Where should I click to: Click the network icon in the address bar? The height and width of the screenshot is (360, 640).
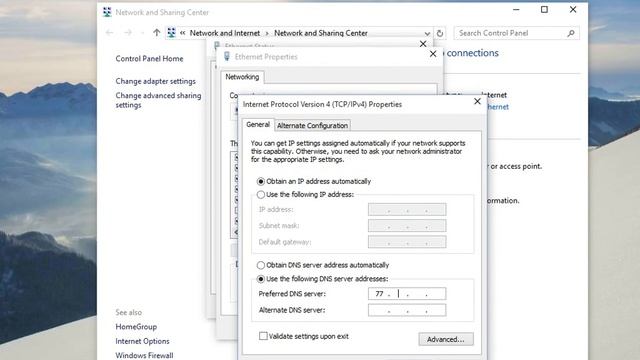(171, 33)
